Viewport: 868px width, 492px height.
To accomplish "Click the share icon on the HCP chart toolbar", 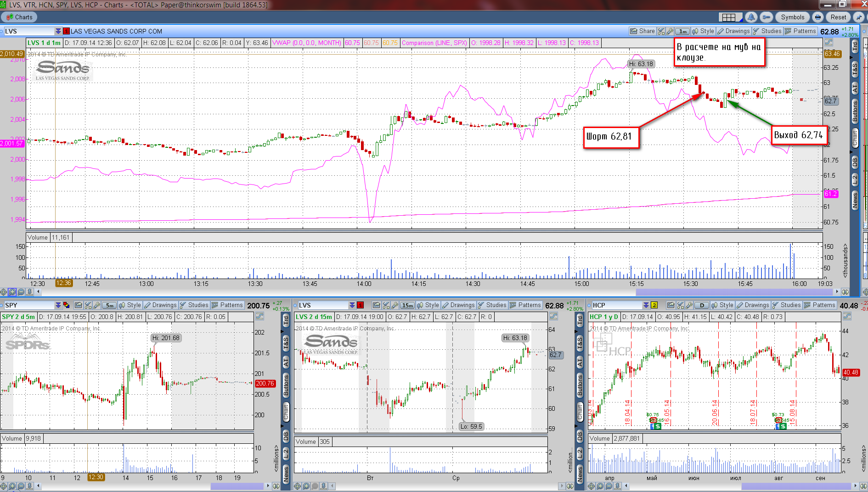I will [671, 305].
